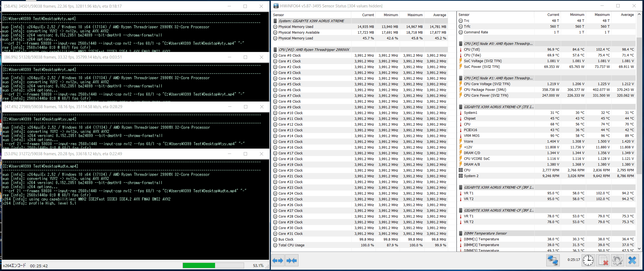Click the collapse-columns arrows button in HWiNFO
Viewport: 644px width, 271px height.
291,260
